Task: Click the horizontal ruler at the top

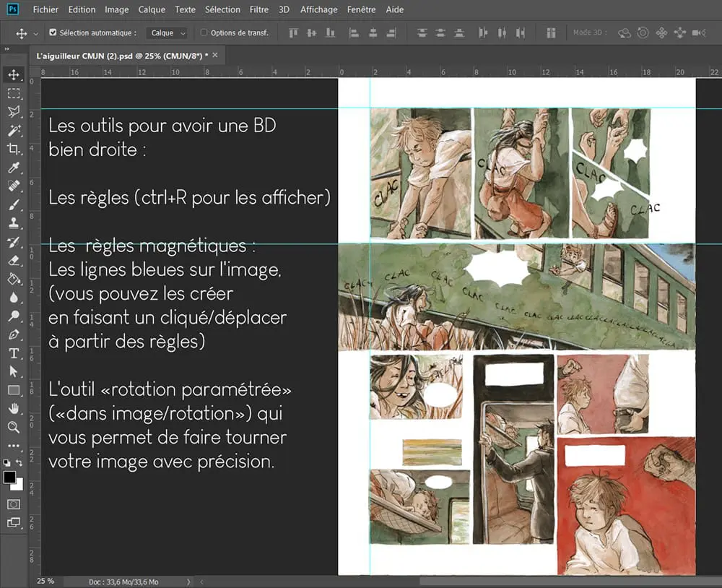Action: point(380,72)
